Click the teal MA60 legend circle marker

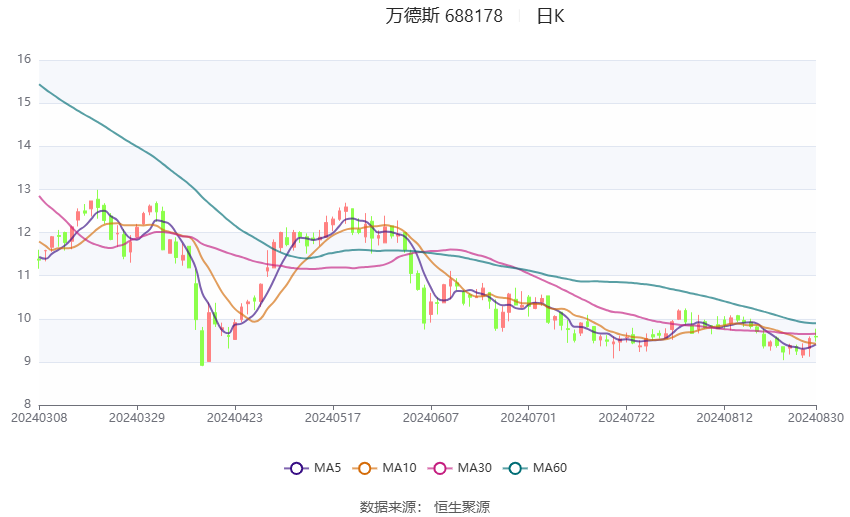(x=515, y=468)
